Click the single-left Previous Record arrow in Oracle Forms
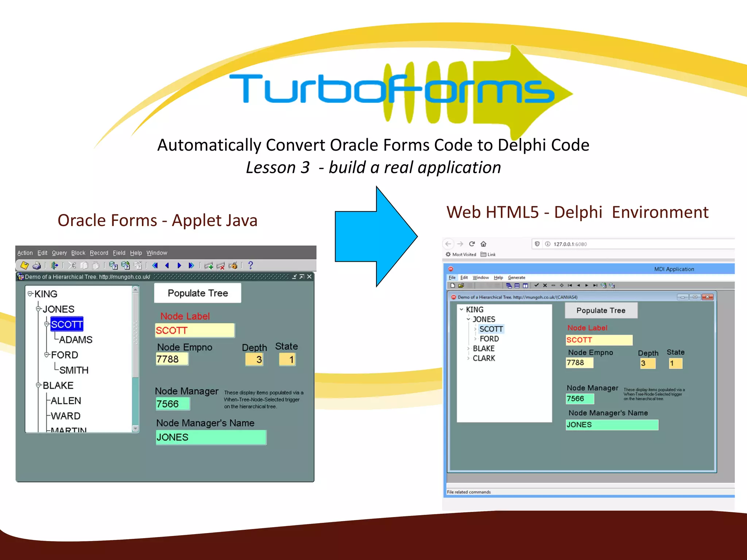This screenshot has width=747, height=560. pyautogui.click(x=167, y=265)
